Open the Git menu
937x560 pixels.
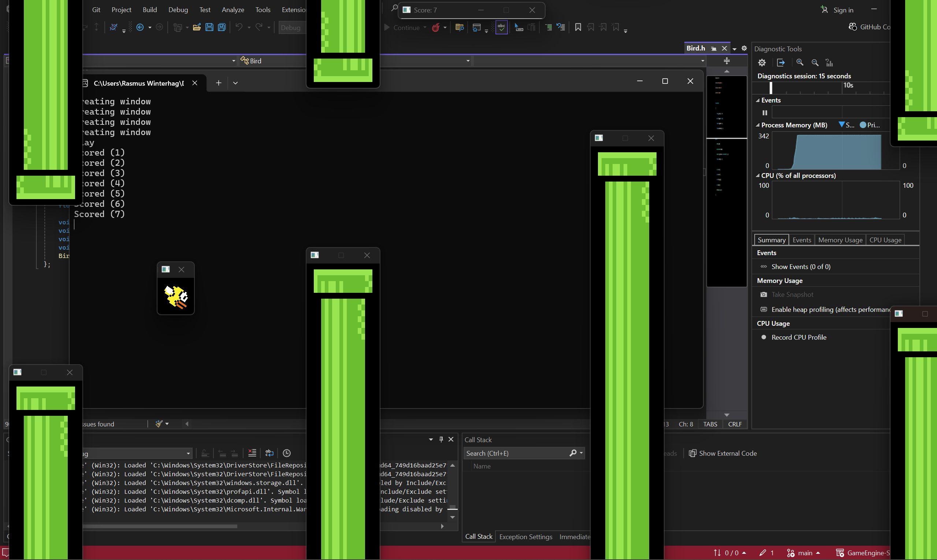coord(96,10)
